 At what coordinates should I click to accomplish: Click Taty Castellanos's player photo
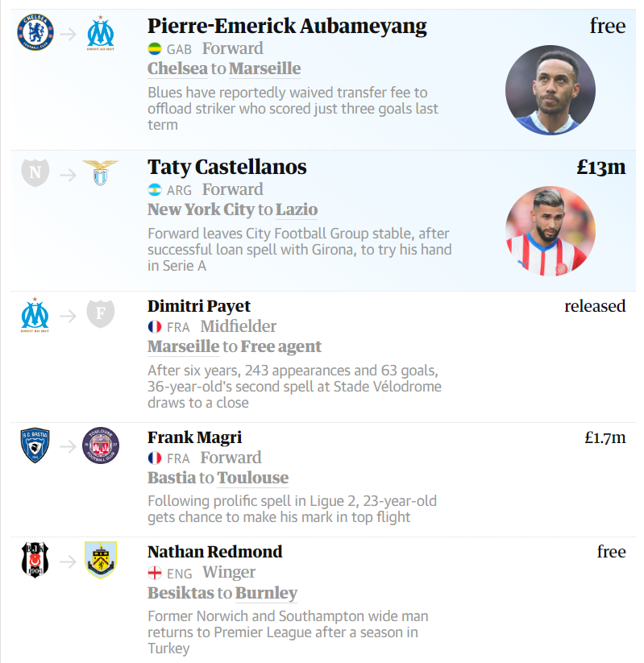[550, 231]
